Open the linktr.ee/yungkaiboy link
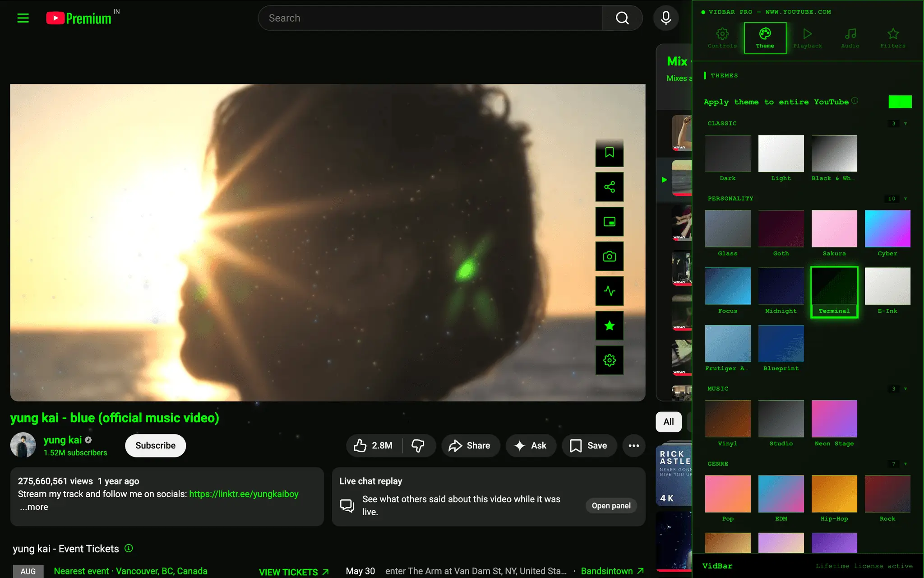This screenshot has width=924, height=578. pos(244,494)
